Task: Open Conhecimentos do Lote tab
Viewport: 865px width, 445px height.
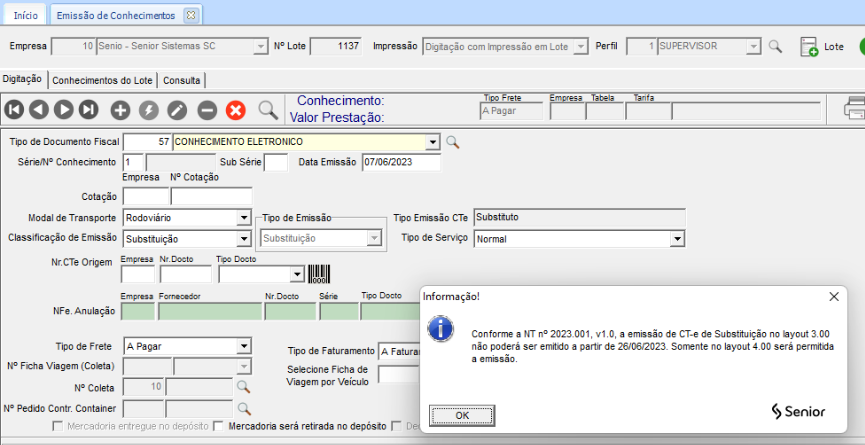Action: (x=102, y=81)
